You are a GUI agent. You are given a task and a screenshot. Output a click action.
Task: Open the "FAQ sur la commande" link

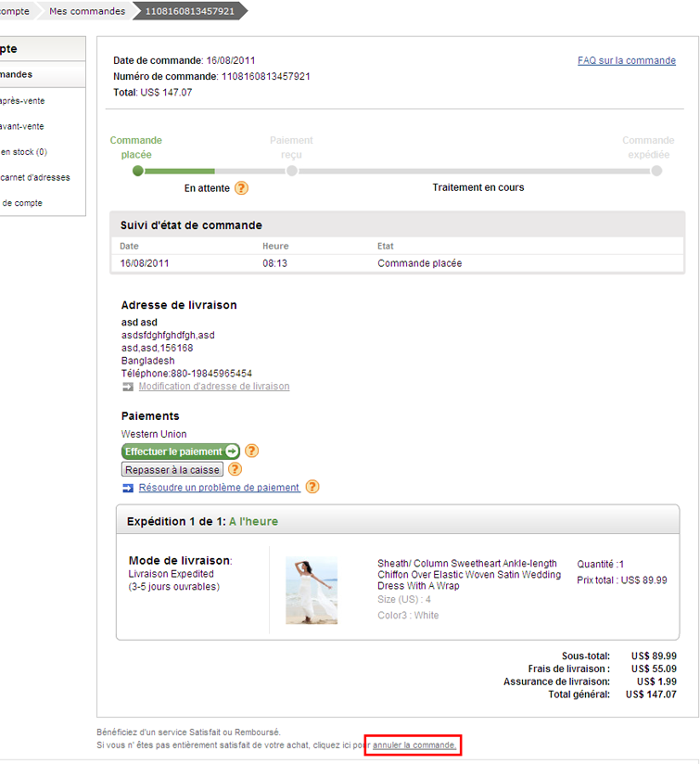(x=627, y=60)
